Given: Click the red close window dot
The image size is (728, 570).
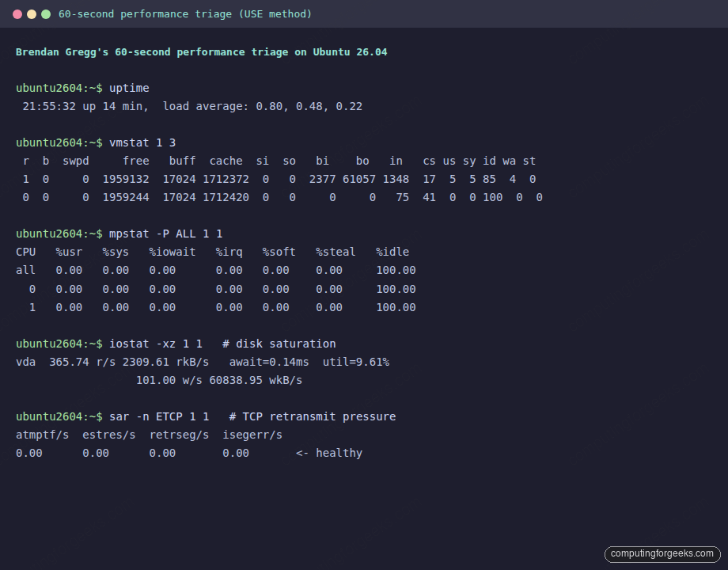Looking at the screenshot, I should (17, 14).
